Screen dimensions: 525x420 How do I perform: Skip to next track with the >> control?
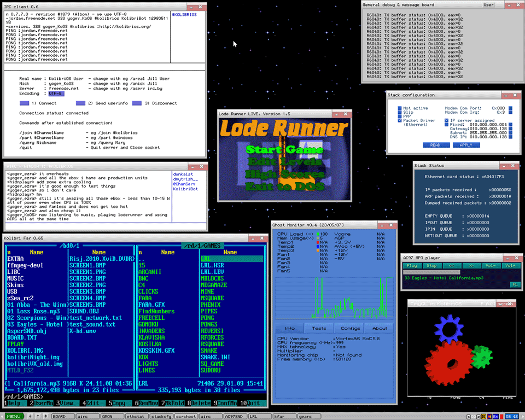pyautogui.click(x=471, y=265)
